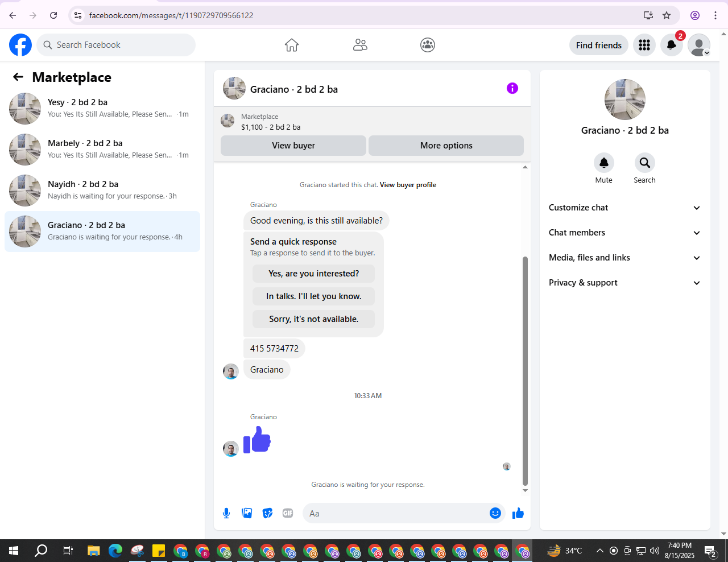Open the notifications bell with badge

(672, 45)
